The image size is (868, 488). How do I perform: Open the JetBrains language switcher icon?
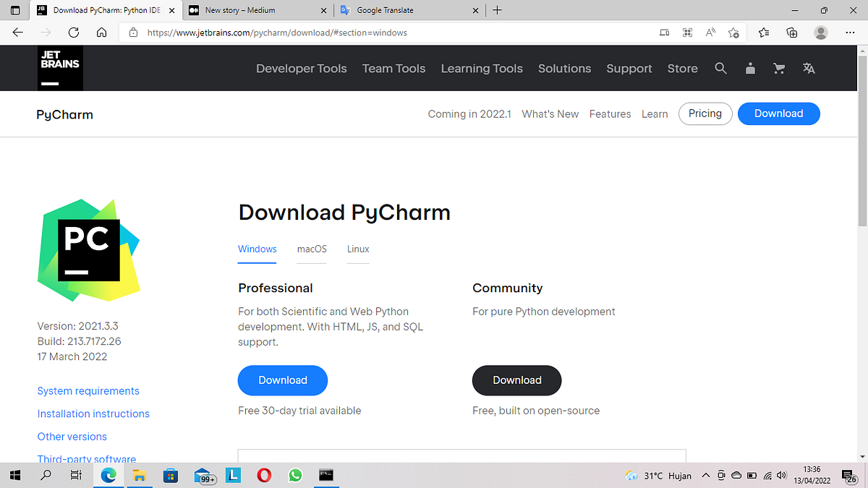coord(808,68)
